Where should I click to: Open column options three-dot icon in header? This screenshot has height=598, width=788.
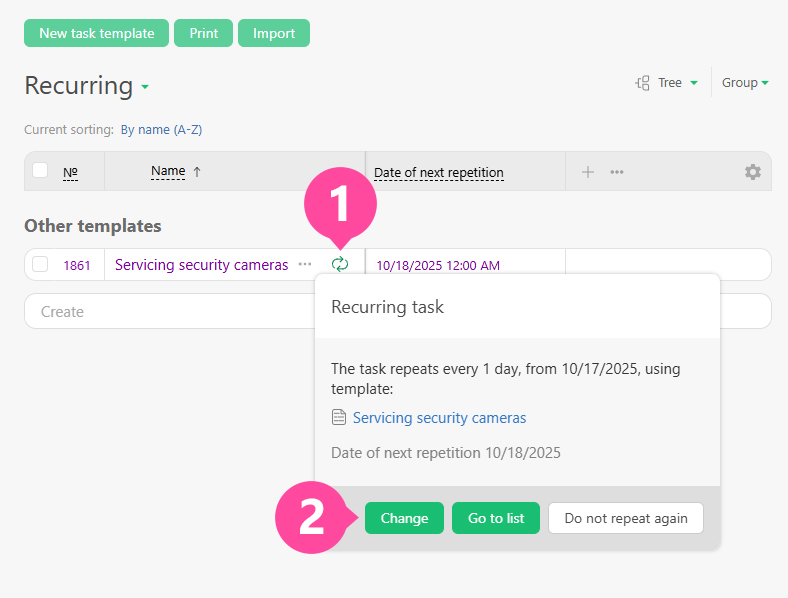tap(617, 172)
